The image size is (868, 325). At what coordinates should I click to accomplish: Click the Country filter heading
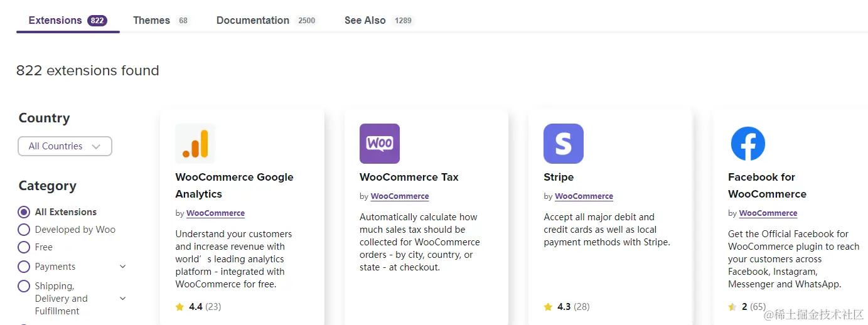44,118
